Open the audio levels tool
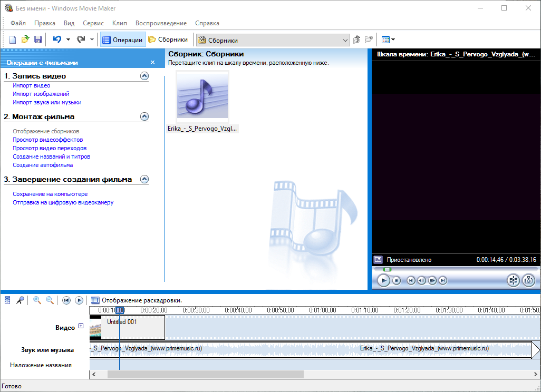The width and height of the screenshot is (541, 392). click(7, 300)
